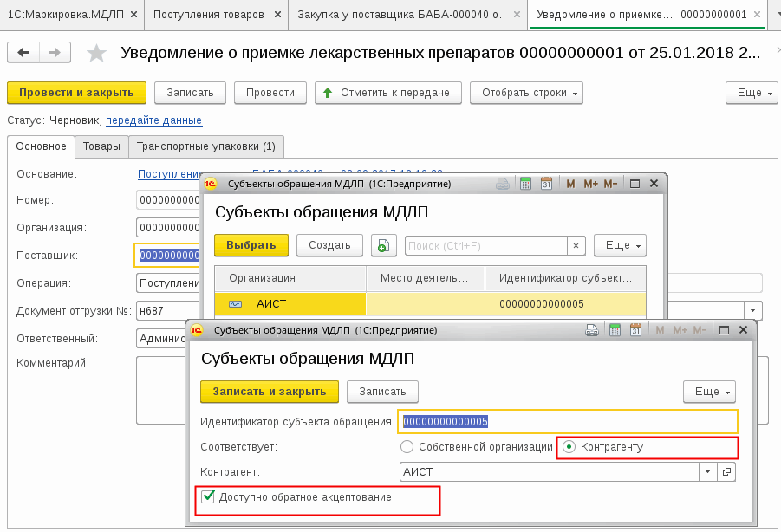Open the Отобрать строки dropdown
The width and height of the screenshot is (781, 532).
526,93
